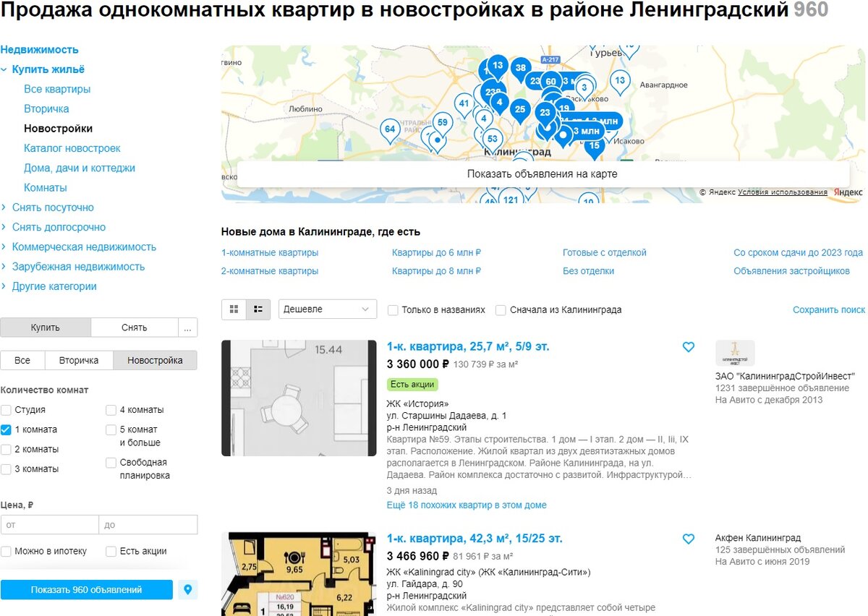Click Показать 960 объявлений button
The width and height of the screenshot is (868, 616).
[x=87, y=590]
